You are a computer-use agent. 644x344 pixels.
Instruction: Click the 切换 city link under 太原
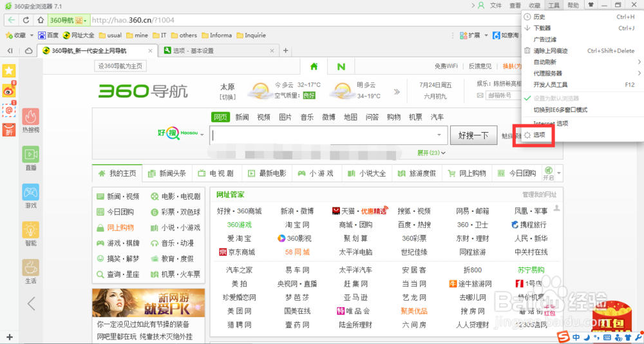pos(227,97)
